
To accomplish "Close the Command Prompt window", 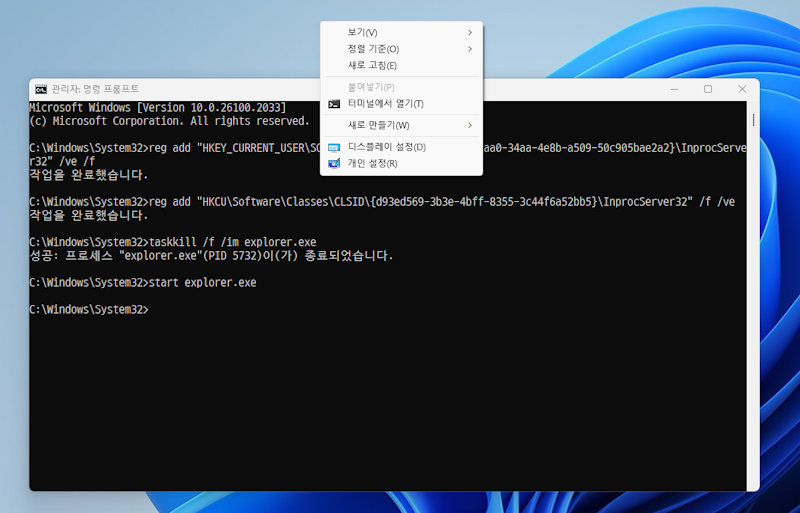I will [x=742, y=89].
